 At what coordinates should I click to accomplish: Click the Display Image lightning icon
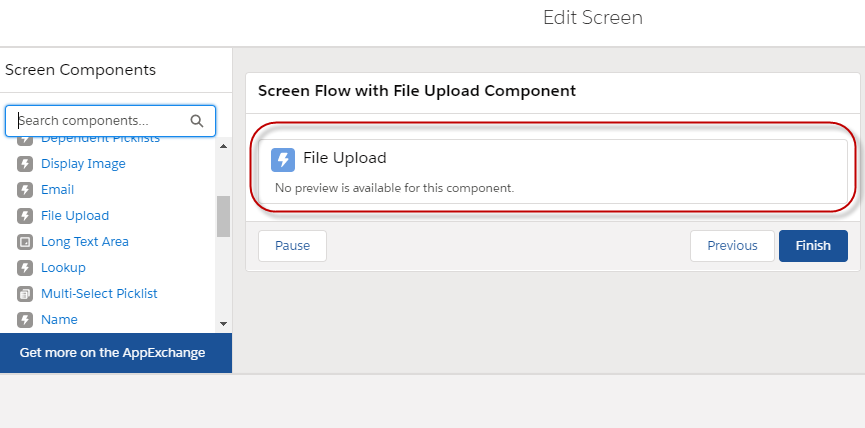[25, 164]
